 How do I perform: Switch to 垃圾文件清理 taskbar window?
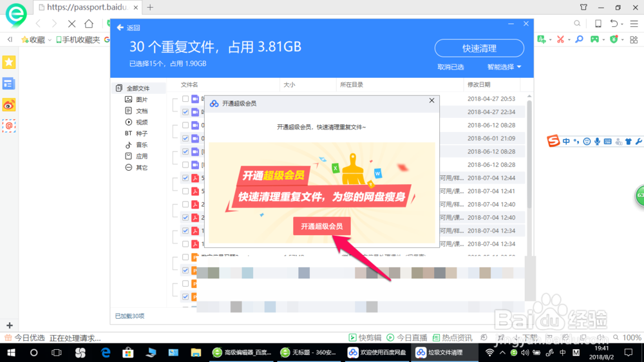tap(445, 352)
